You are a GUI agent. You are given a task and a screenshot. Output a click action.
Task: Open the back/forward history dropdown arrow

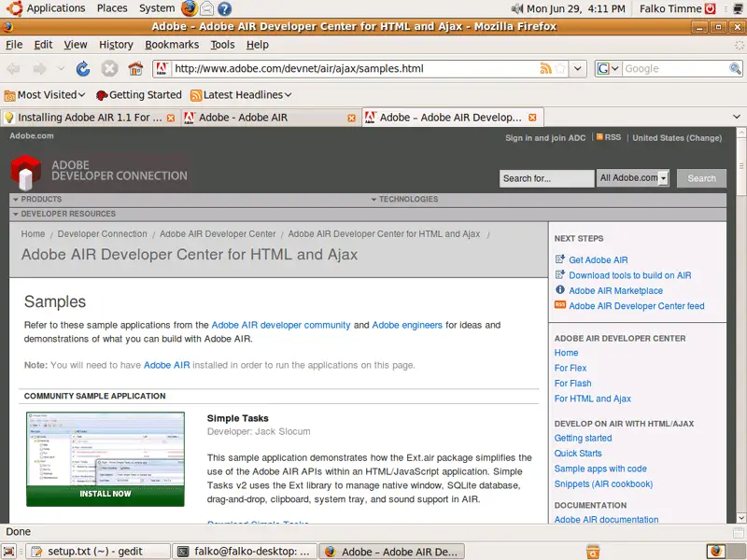tap(61, 69)
